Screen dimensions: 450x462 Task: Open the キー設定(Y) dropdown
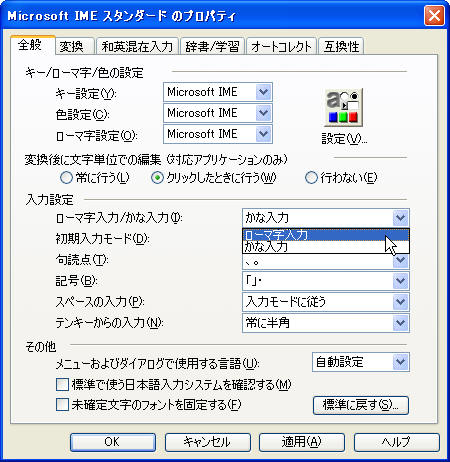(x=218, y=92)
